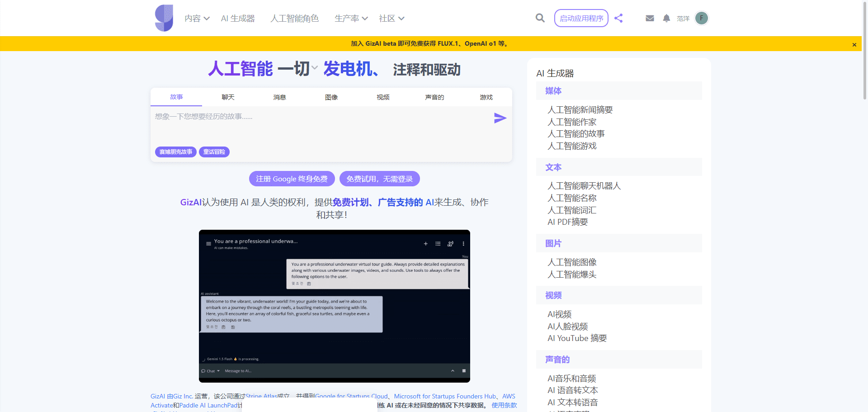Click 注册 Google 终身免费 button

pyautogui.click(x=292, y=179)
